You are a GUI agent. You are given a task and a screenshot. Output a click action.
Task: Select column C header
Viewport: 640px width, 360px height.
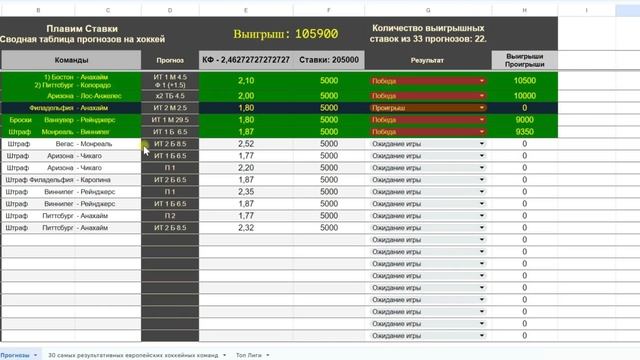108,10
